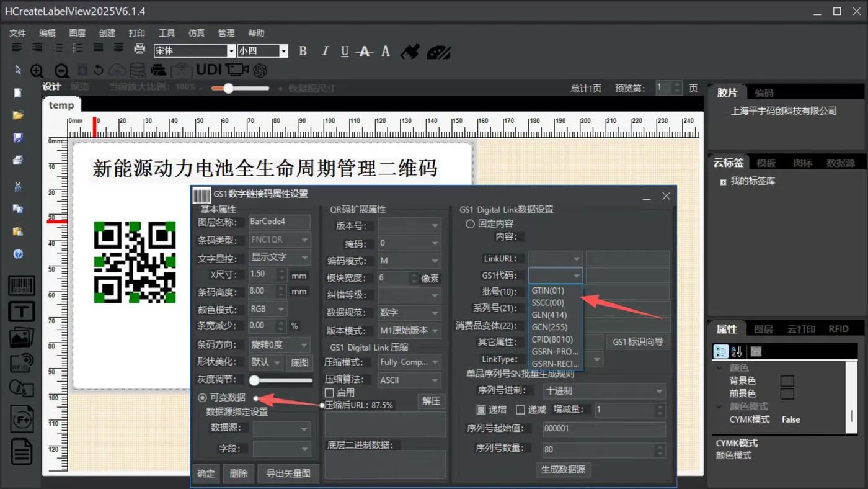This screenshot has width=868, height=489.
Task: Select the 可变数据 radio button
Action: point(202,397)
